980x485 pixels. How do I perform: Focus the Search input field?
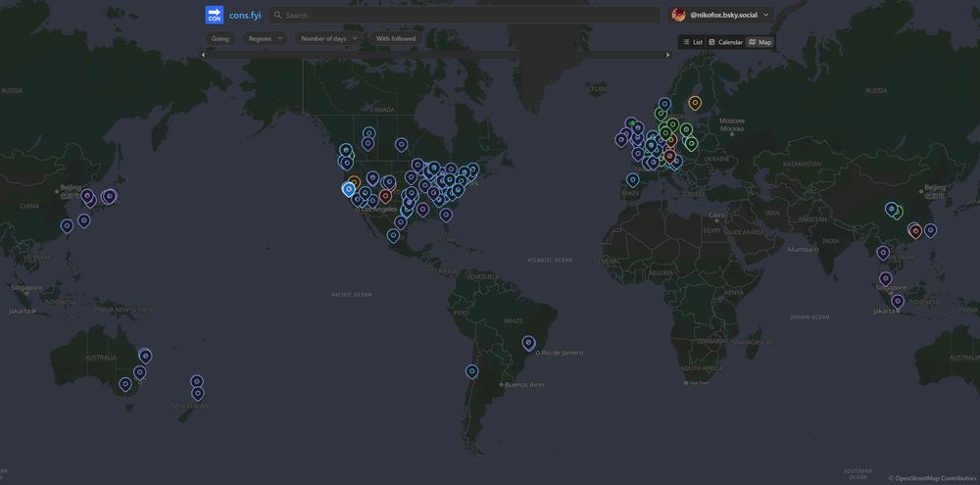tap(465, 15)
